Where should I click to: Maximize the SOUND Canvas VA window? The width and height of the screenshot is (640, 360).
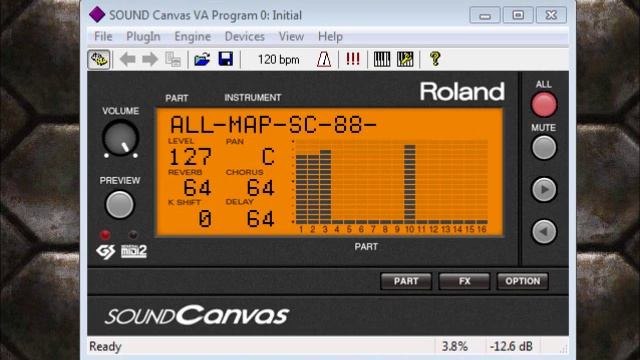click(518, 16)
